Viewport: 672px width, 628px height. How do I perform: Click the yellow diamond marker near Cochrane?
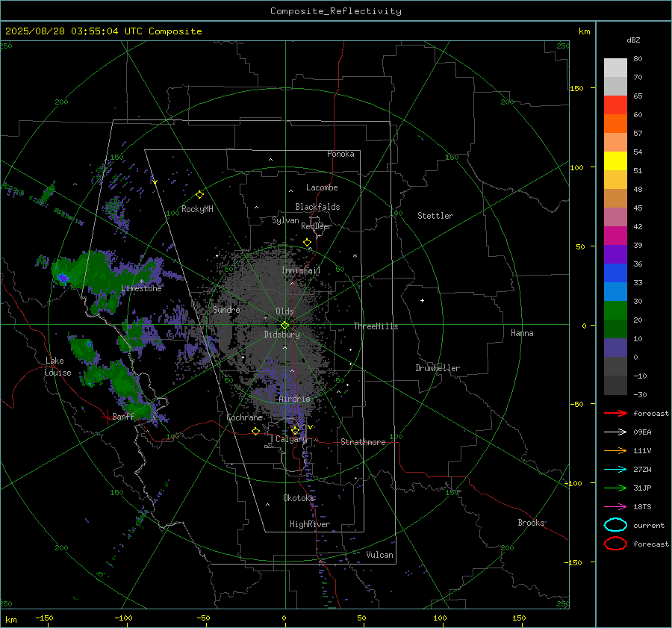pos(255,432)
